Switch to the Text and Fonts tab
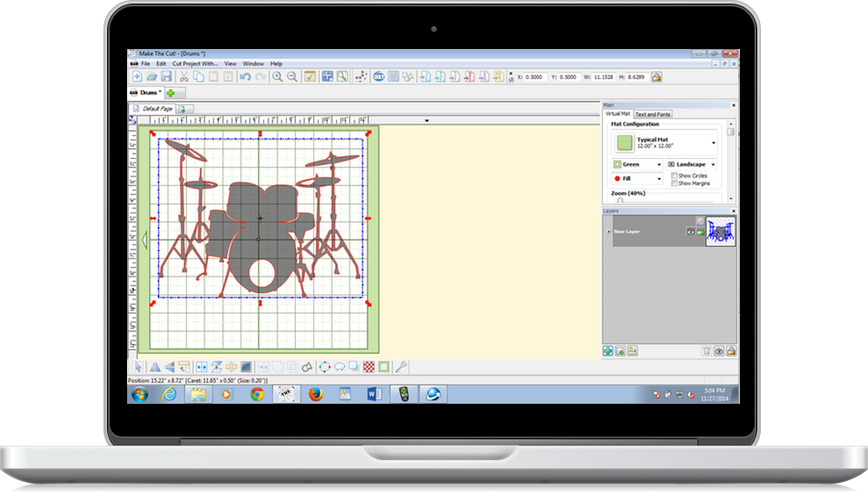 [x=653, y=114]
